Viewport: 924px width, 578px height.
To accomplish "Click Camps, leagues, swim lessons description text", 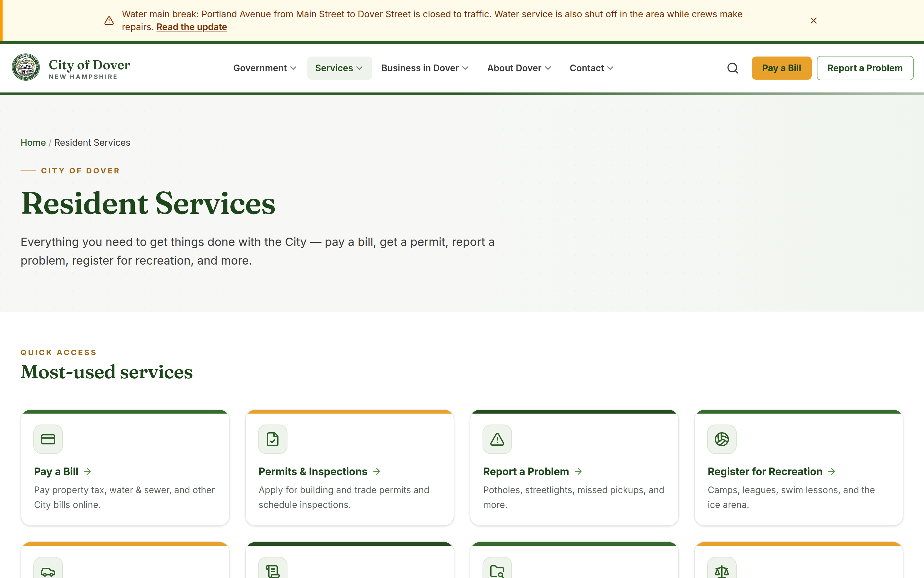I will click(791, 497).
